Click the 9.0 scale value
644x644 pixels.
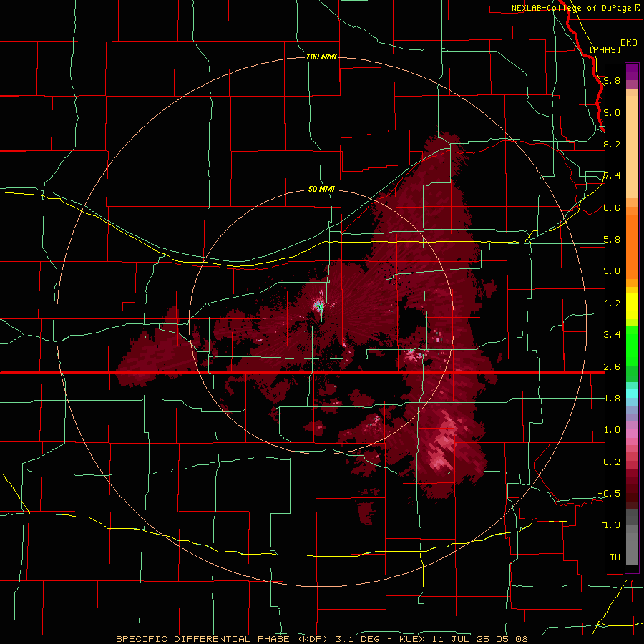(612, 112)
